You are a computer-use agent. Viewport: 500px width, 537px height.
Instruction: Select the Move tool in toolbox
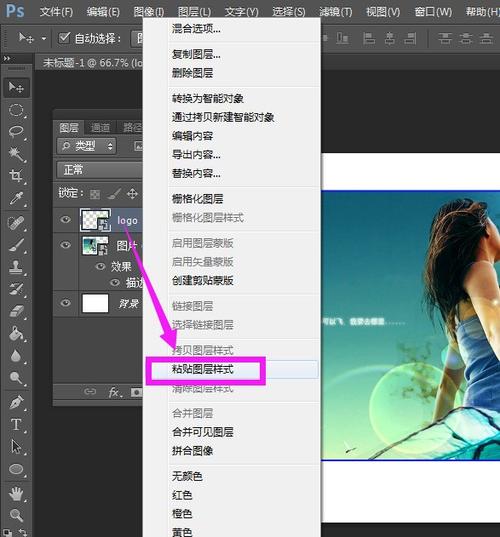16,87
